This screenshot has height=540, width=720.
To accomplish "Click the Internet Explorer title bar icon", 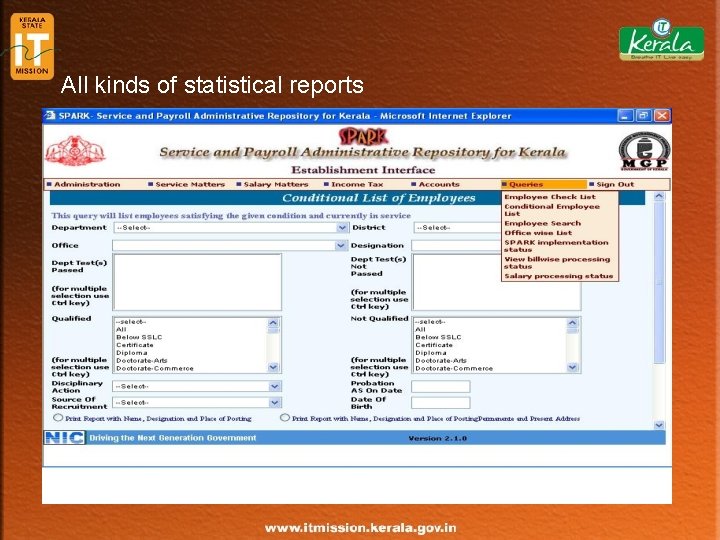I will click(50, 116).
